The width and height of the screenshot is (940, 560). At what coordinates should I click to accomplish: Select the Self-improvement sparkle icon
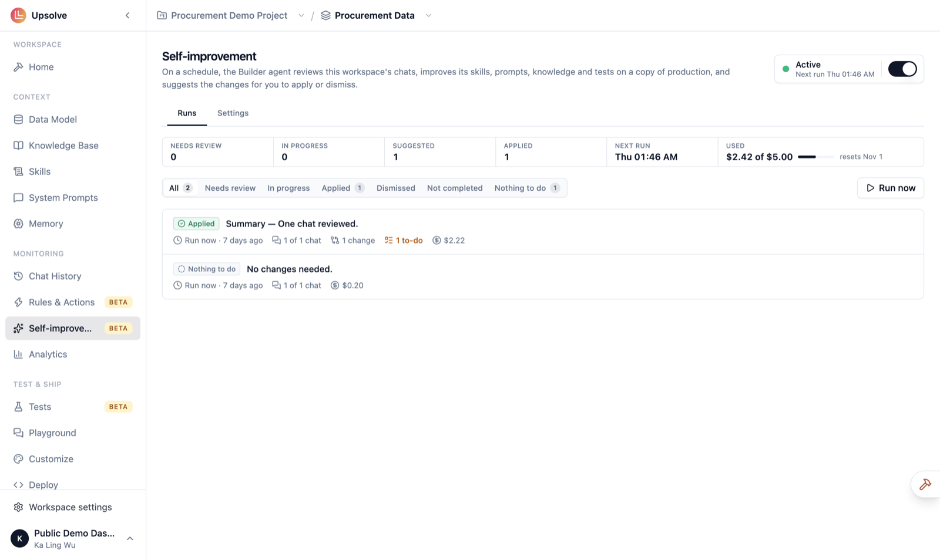pyautogui.click(x=18, y=328)
